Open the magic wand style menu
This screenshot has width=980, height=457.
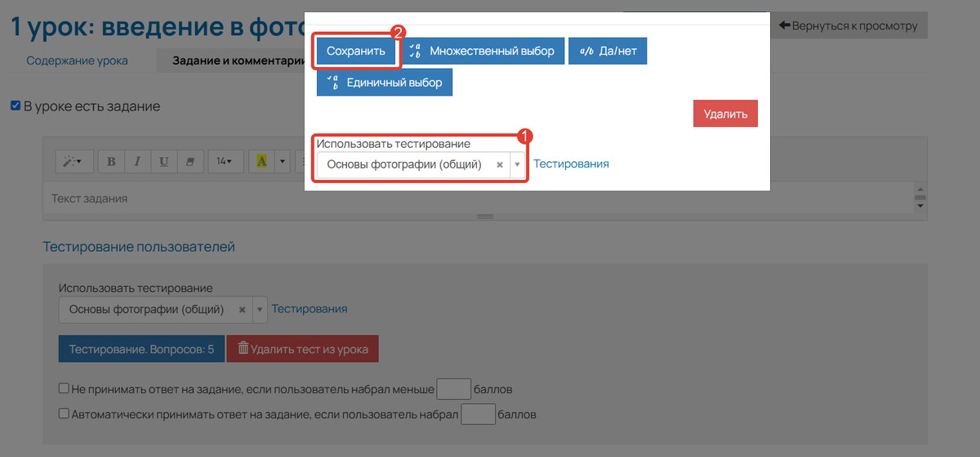(x=74, y=161)
